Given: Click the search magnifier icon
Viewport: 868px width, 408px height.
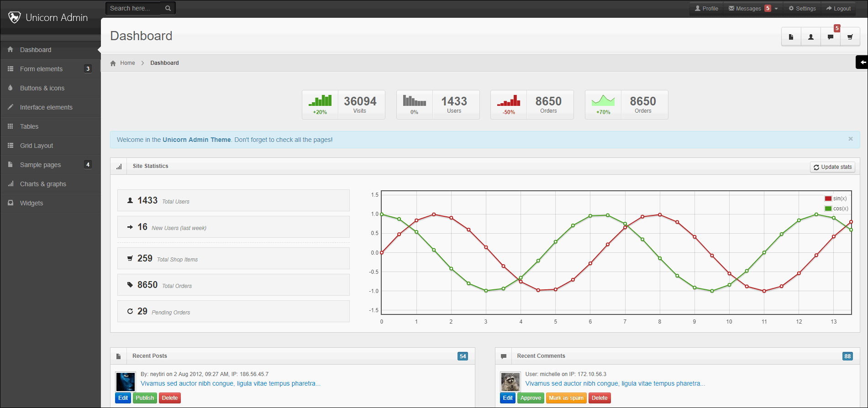Looking at the screenshot, I should [168, 8].
